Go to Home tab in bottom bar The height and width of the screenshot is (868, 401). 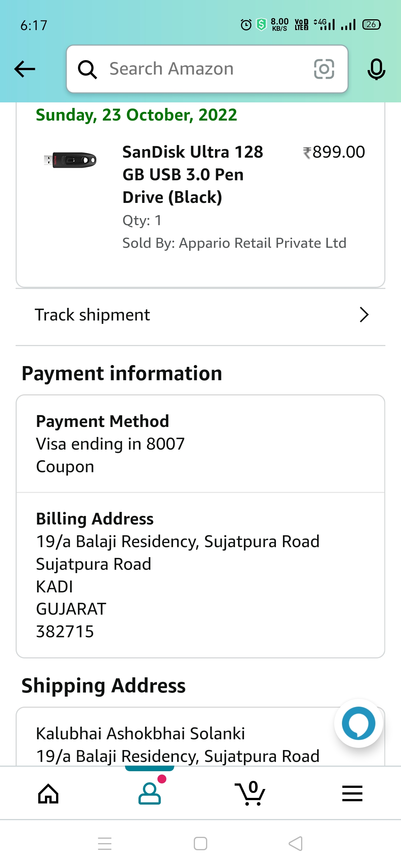pos(48,793)
